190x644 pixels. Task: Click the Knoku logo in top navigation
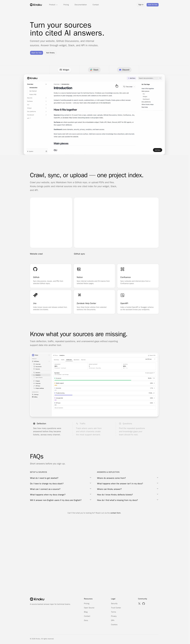pyautogui.click(x=36, y=4)
